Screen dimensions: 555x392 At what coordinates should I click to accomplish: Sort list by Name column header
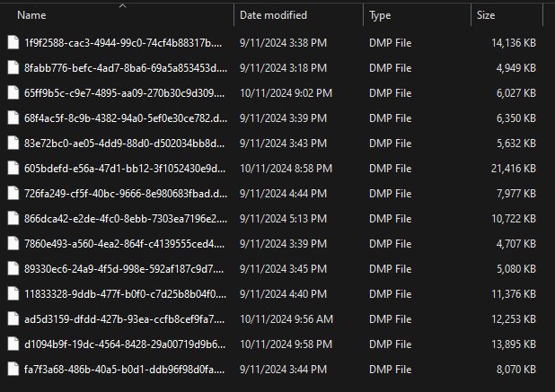[x=31, y=15]
